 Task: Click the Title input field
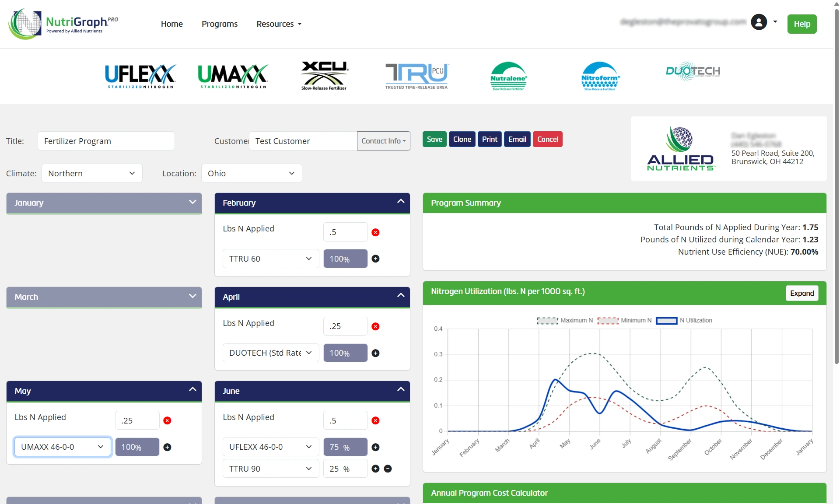click(x=106, y=141)
